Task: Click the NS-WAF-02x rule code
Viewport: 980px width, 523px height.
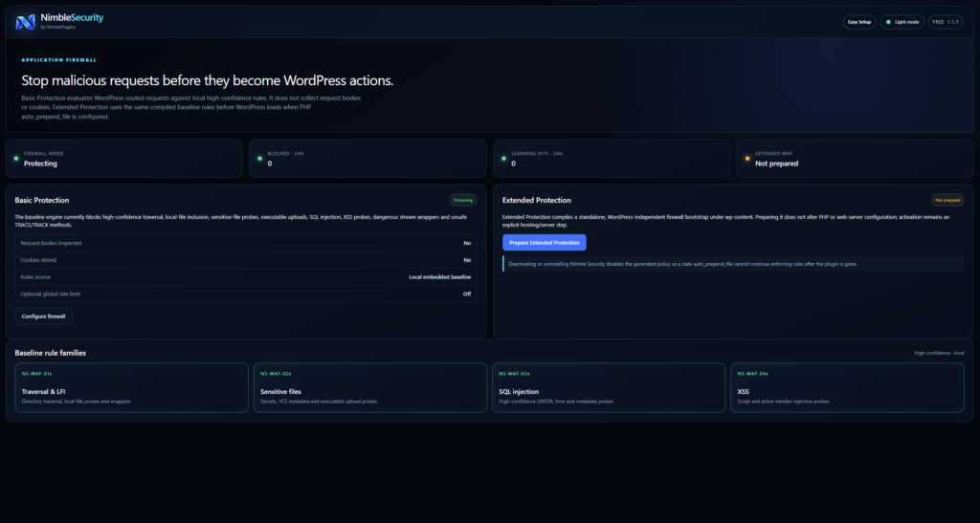Action: (276, 374)
